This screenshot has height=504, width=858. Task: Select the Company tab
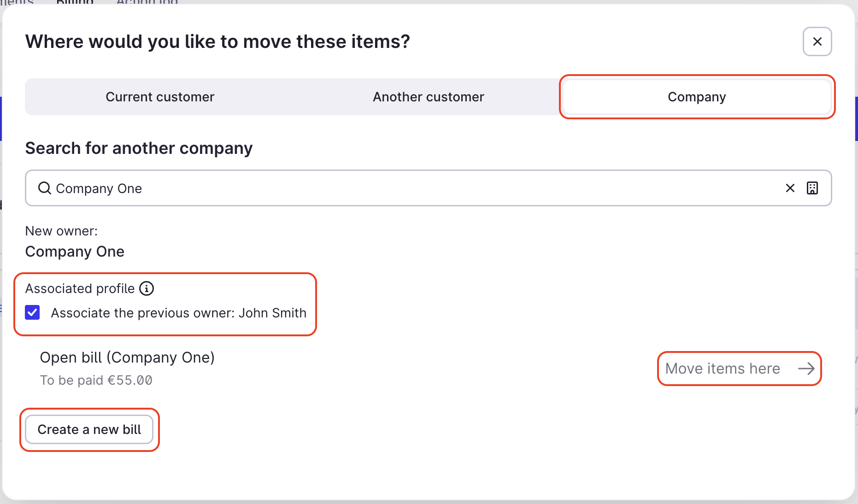[x=696, y=97]
